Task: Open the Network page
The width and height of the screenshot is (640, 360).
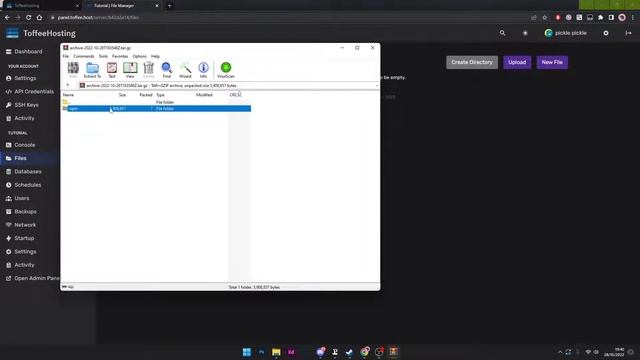Action: pos(21,225)
